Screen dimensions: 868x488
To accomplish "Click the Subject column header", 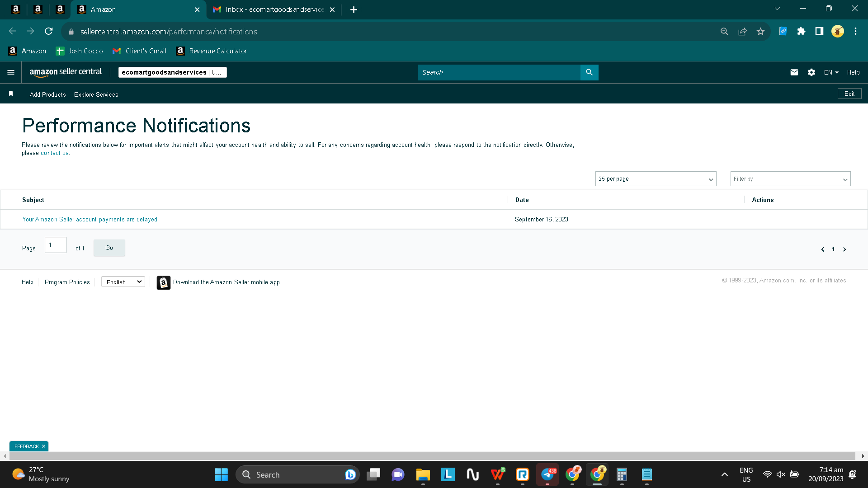I will click(33, 200).
